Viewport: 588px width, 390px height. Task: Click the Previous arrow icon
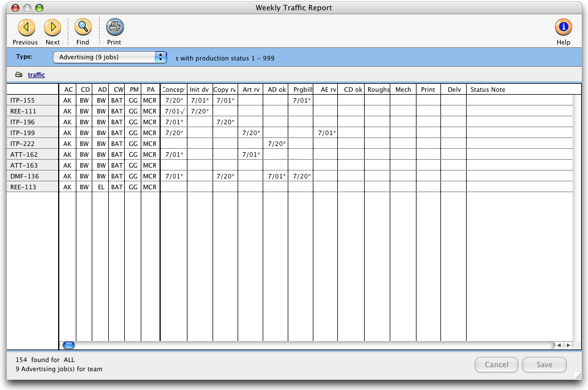tap(26, 27)
